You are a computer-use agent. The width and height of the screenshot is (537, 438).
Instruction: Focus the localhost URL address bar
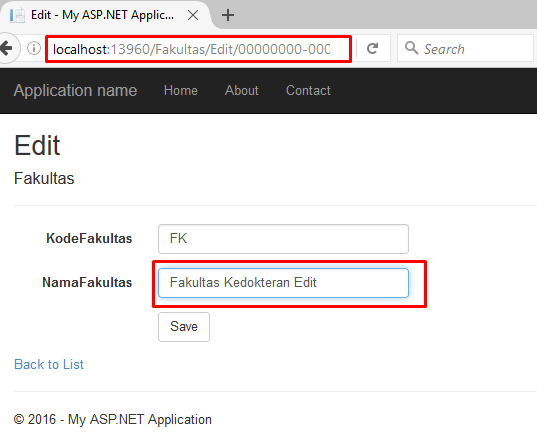tap(198, 49)
